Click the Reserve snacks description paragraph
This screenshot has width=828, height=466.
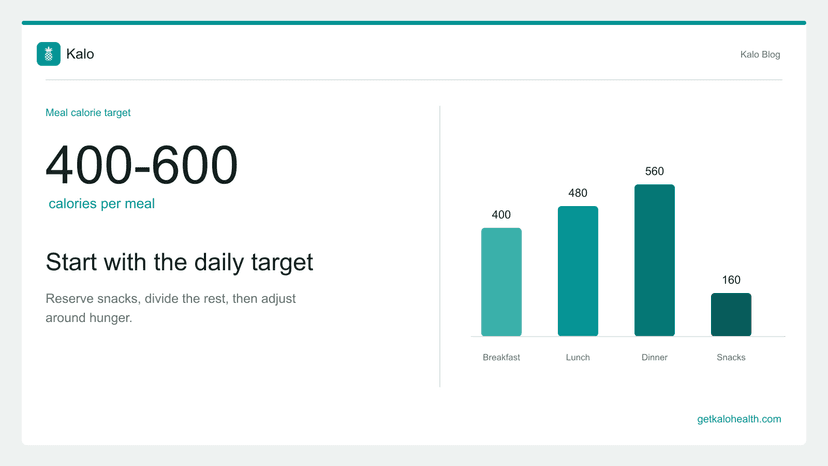(171, 308)
